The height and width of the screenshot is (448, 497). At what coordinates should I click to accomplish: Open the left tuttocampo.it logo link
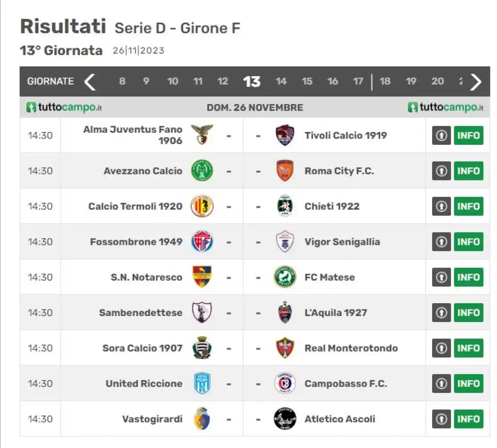(x=64, y=107)
